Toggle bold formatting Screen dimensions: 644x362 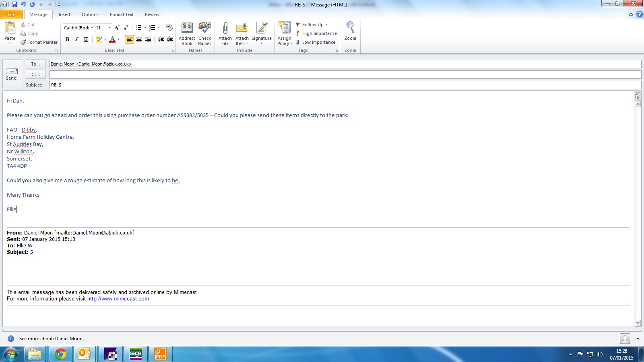tap(67, 39)
